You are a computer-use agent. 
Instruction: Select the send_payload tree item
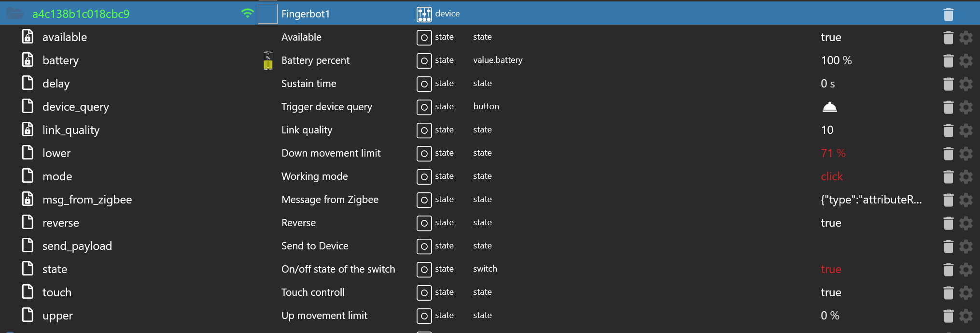[77, 246]
